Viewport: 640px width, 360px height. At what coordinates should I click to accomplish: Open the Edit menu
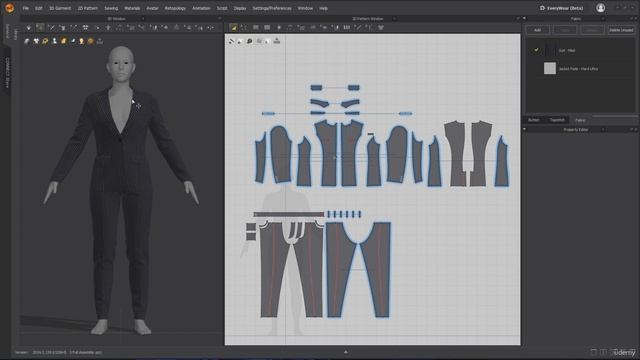point(38,8)
